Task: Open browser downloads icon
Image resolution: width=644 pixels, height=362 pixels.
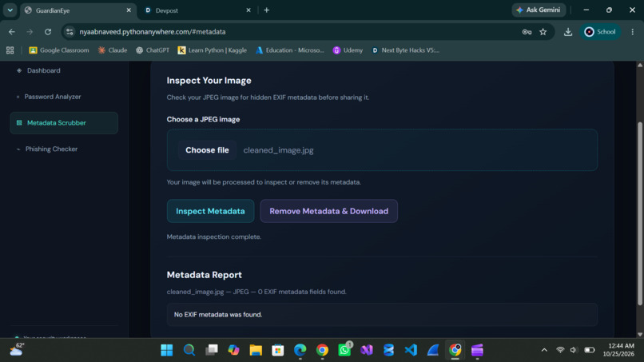Action: 568,32
